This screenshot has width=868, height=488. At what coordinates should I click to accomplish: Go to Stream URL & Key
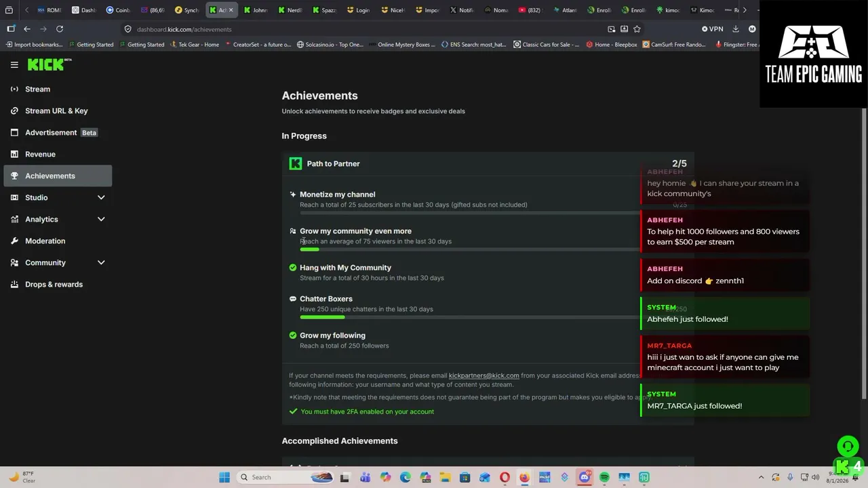[x=58, y=110]
